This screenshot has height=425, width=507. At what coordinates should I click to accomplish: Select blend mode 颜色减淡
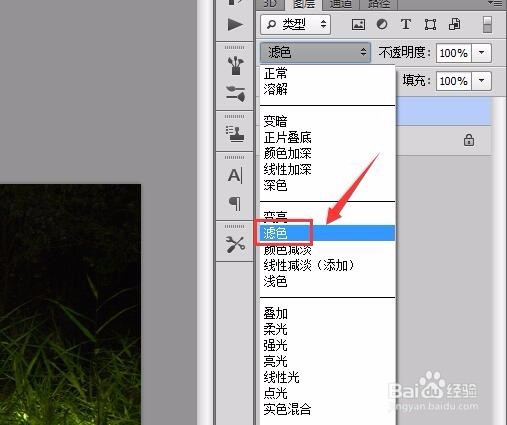tap(327, 249)
